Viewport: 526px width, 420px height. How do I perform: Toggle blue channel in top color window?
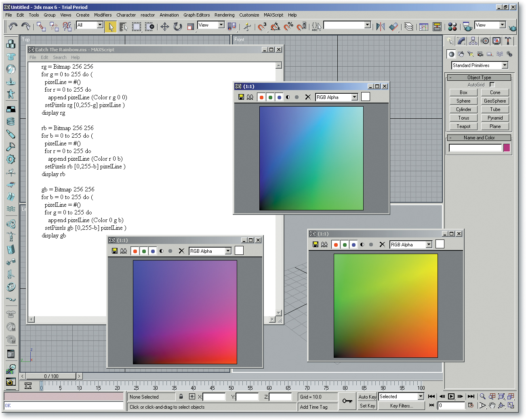[279, 97]
